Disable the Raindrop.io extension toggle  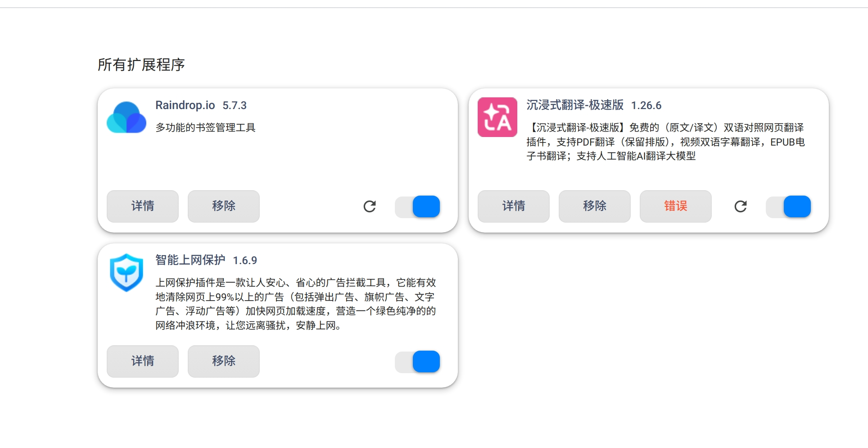click(x=417, y=206)
